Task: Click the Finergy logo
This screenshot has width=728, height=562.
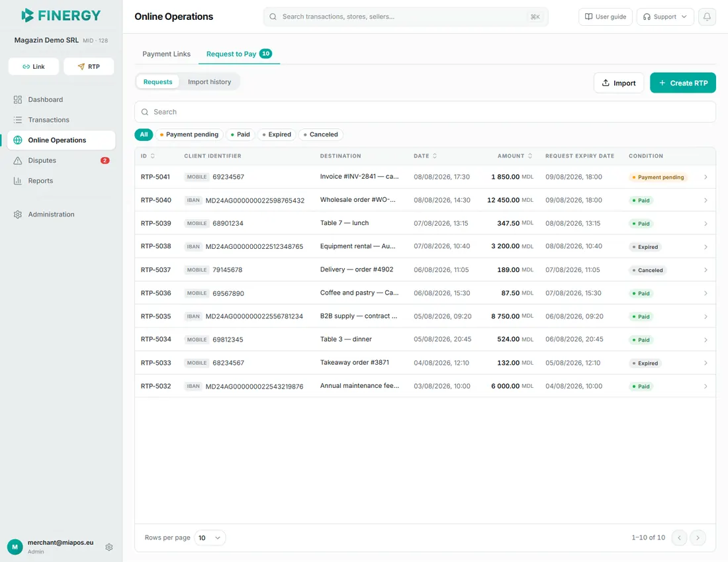Action: pos(61,15)
